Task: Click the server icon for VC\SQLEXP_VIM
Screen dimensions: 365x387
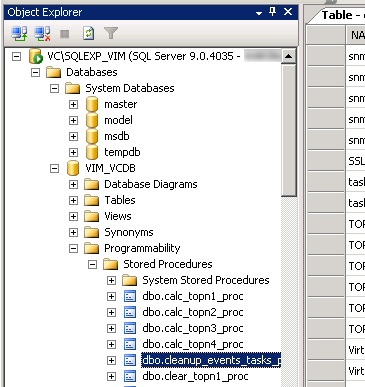Action: (35, 56)
